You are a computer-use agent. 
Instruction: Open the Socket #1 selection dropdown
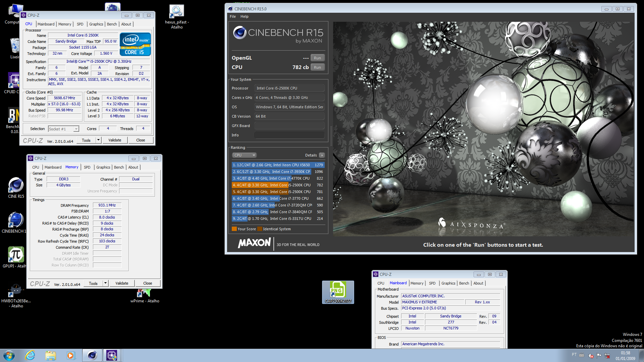(x=63, y=129)
